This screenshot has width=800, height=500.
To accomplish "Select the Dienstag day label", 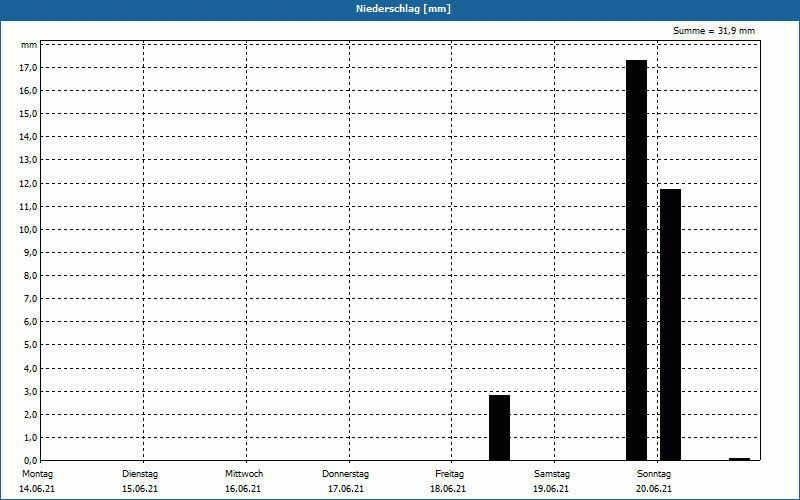I will click(140, 474).
